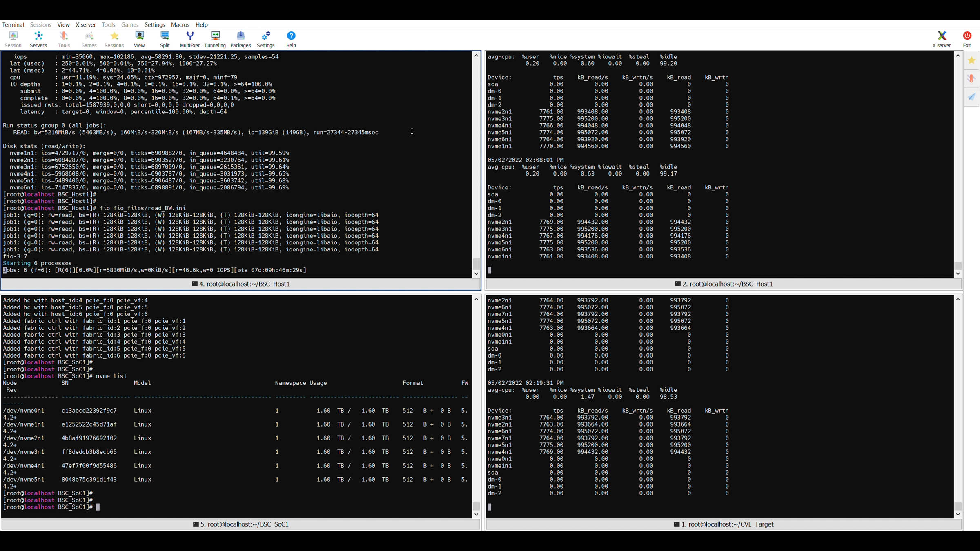
Task: Open the Terminal menu
Action: [13, 24]
